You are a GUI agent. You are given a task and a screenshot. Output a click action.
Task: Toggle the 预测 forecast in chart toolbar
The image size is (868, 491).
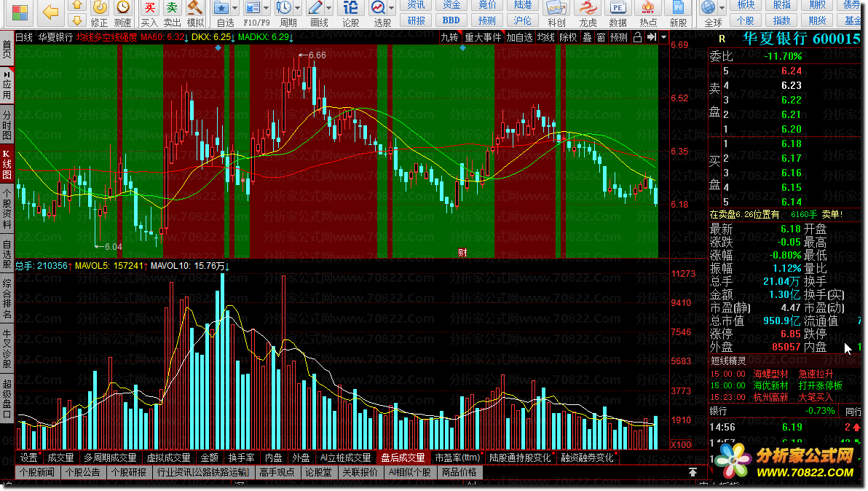click(619, 37)
